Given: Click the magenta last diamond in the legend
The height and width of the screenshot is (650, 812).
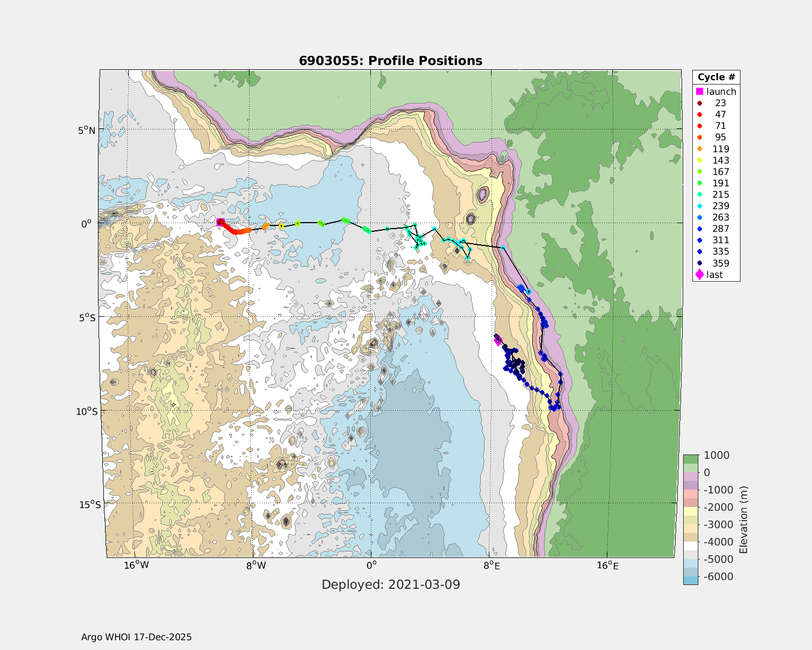Looking at the screenshot, I should pyautogui.click(x=699, y=275).
